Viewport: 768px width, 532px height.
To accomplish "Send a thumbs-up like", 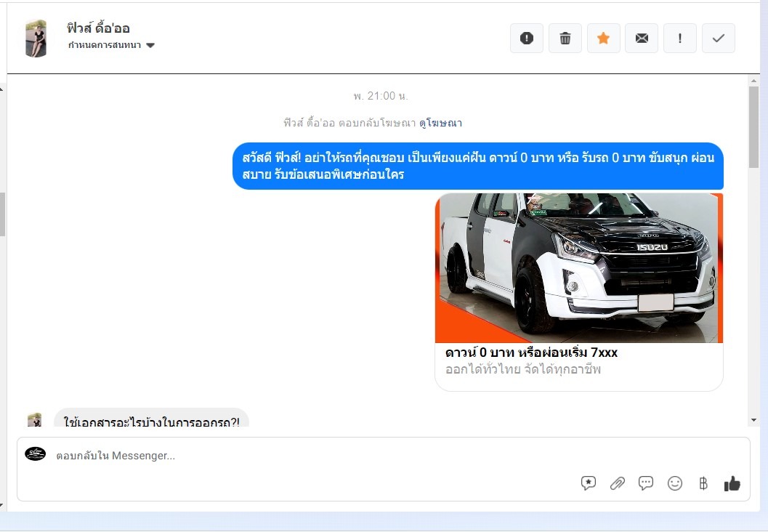I will click(x=732, y=483).
